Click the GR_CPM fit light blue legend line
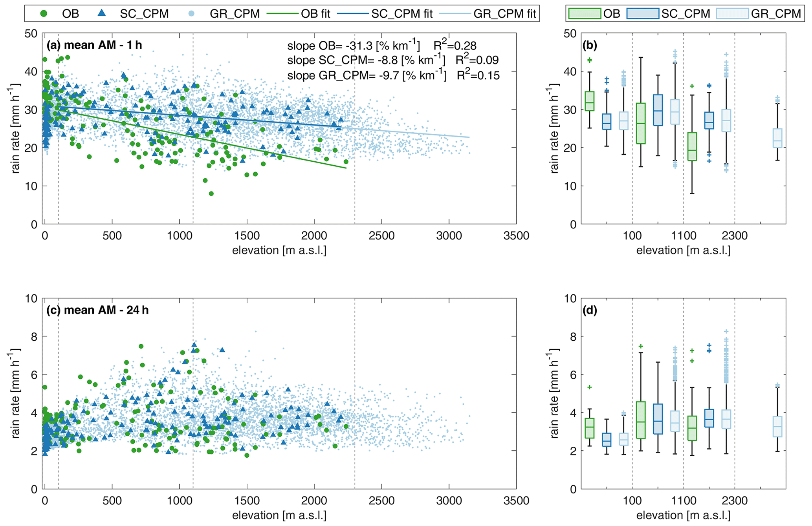 coord(455,14)
